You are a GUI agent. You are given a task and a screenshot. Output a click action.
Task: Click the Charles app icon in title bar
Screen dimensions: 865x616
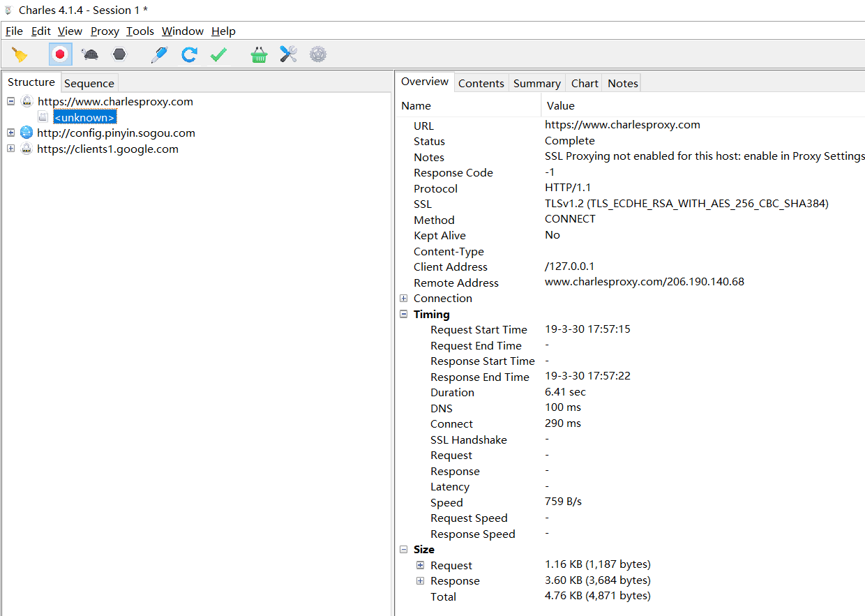8,10
